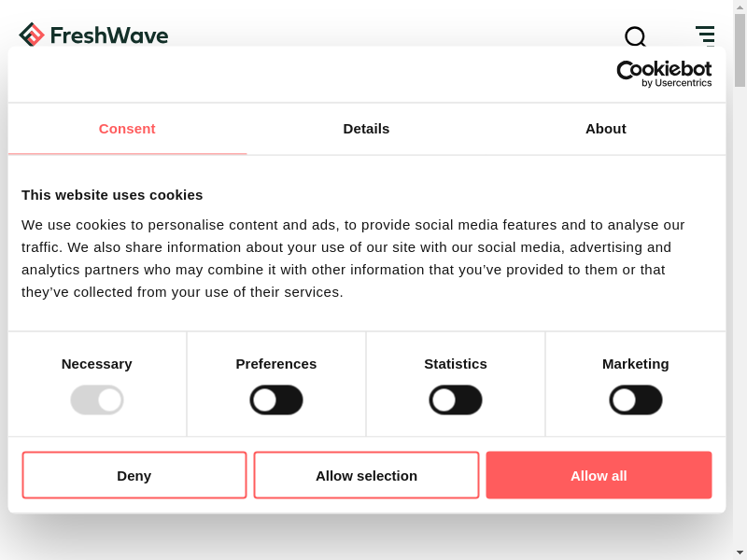Click the Allow all button
This screenshot has height=560, width=747.
click(599, 475)
